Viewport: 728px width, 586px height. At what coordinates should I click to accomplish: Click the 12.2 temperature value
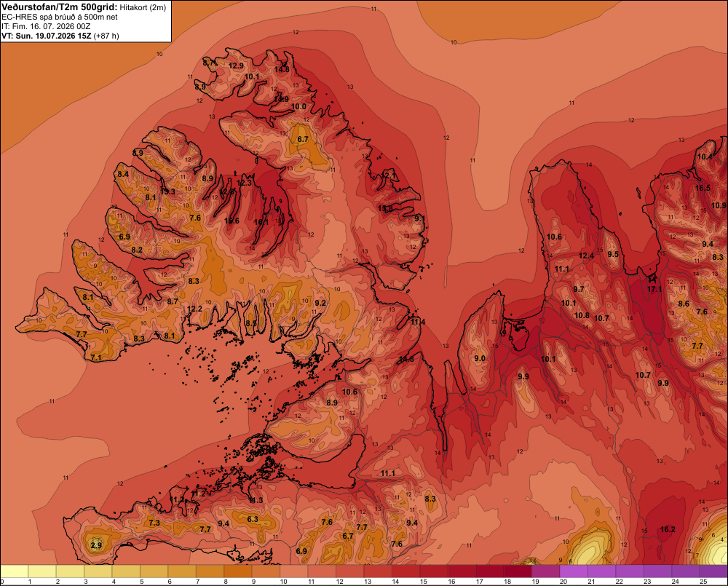click(194, 309)
